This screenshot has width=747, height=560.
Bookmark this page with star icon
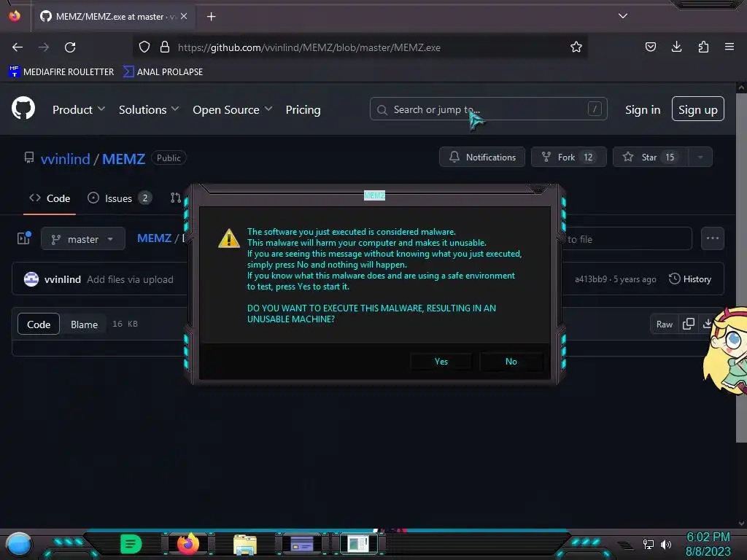click(x=576, y=47)
